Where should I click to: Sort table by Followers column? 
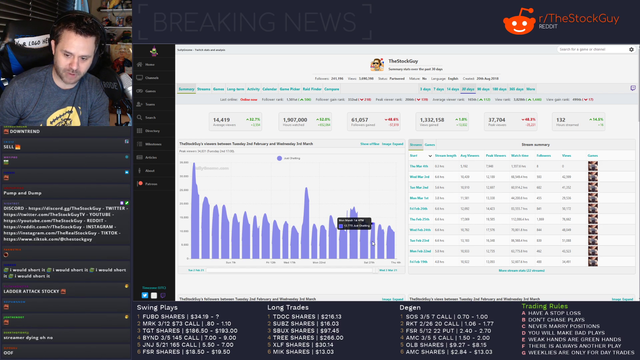(544, 156)
